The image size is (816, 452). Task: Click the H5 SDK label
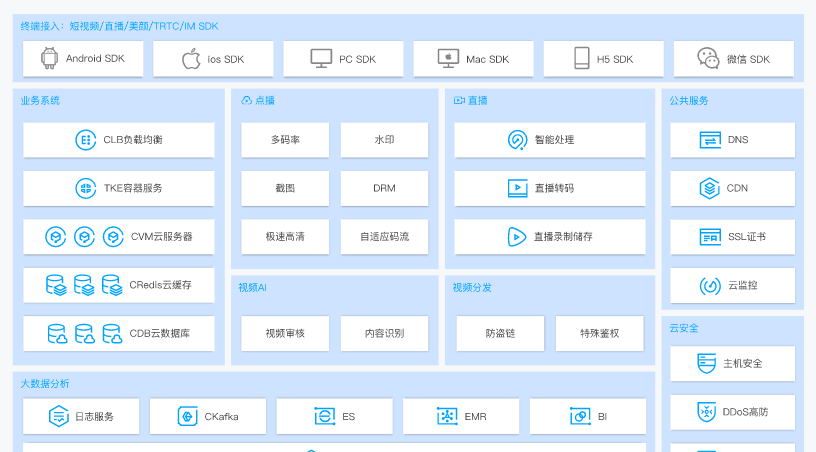pyautogui.click(x=615, y=59)
